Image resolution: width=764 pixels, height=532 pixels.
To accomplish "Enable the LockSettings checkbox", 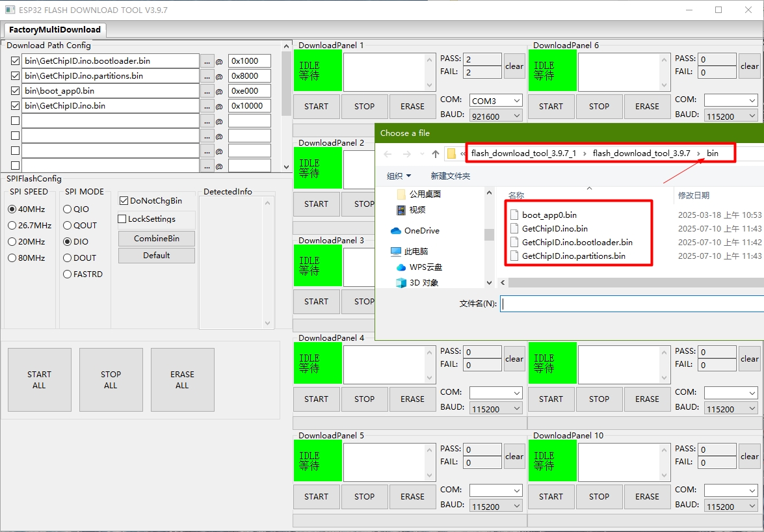I will click(122, 219).
